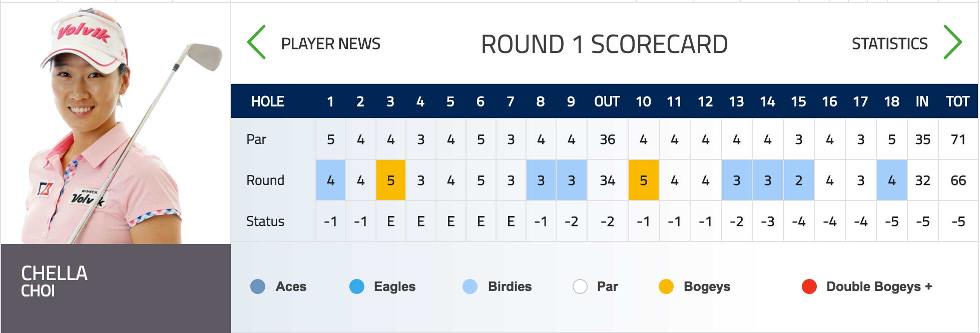Click the round total score 66

[x=958, y=180]
